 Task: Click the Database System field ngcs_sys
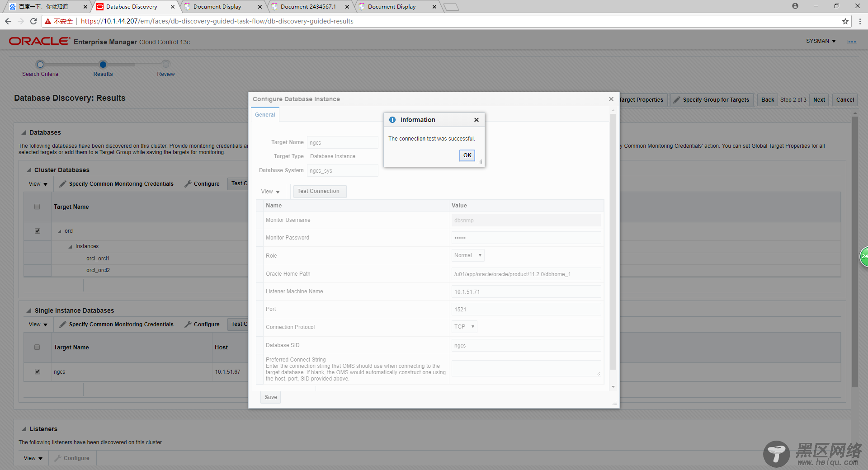342,170
